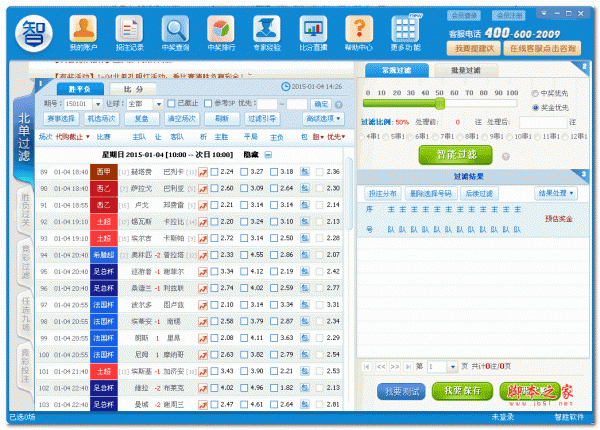Collapse the date group minus icon
The height and width of the screenshot is (430, 600).
268,155
